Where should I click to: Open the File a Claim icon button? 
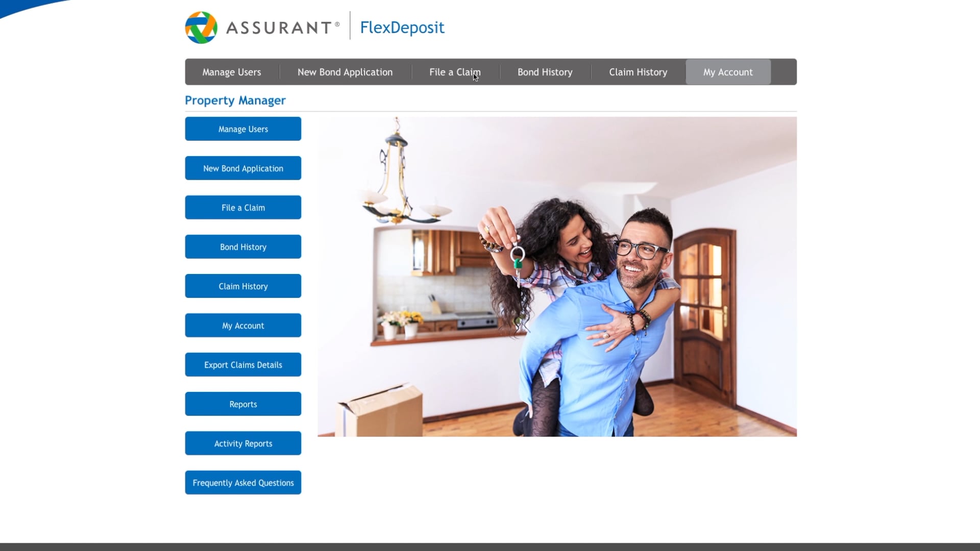[x=243, y=207]
